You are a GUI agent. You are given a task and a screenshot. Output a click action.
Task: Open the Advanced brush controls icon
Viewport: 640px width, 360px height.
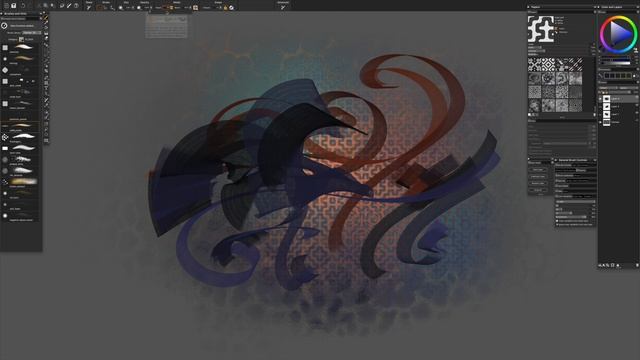(x=283, y=7)
